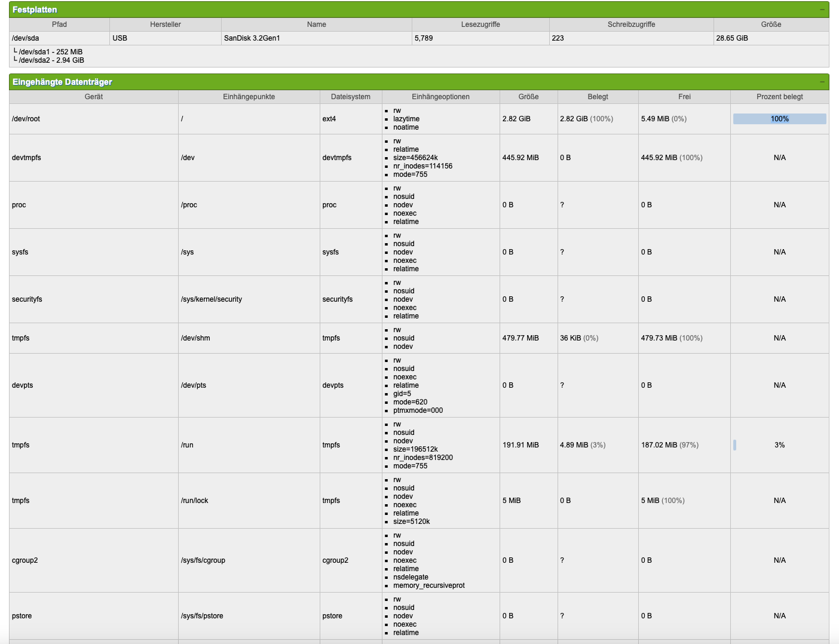Select the 2.82 GiB (100%) used value

(586, 119)
